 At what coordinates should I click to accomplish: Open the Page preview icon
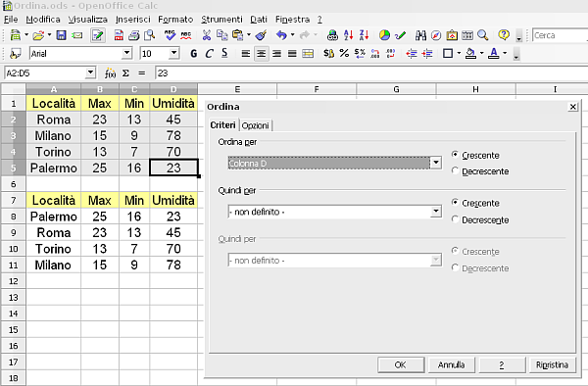point(150,35)
